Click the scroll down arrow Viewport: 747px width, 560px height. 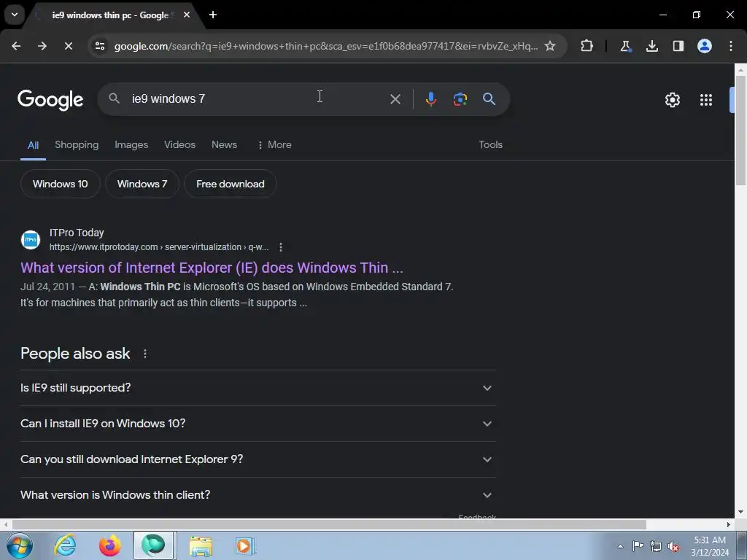pos(740,513)
